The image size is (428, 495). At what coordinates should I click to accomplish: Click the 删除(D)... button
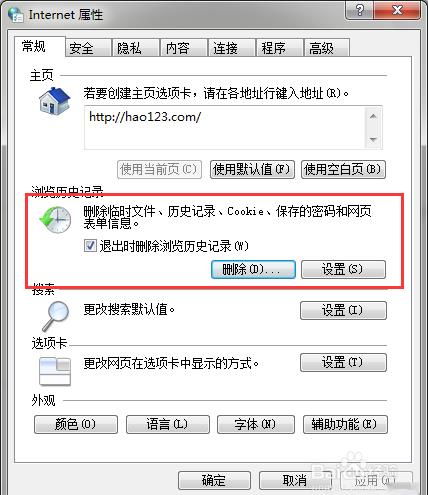(x=253, y=269)
